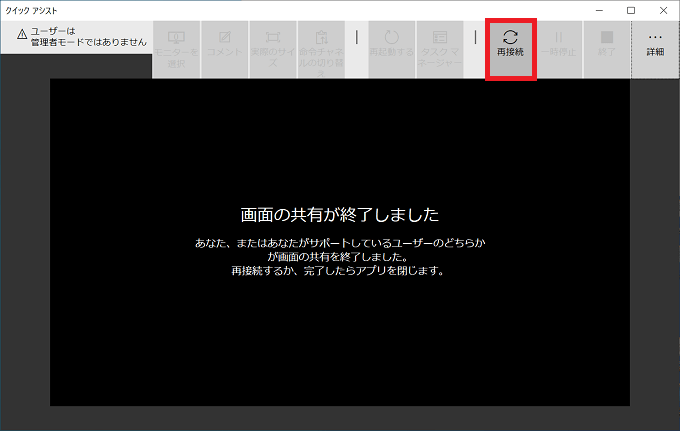This screenshot has width=680, height=431.
Task: Maximize the クイック アシスト window
Action: [x=631, y=10]
